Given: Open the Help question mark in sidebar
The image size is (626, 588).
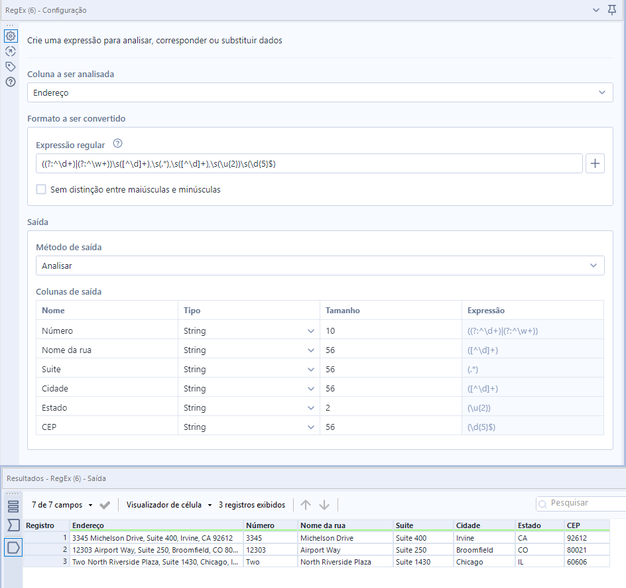Looking at the screenshot, I should [x=11, y=81].
